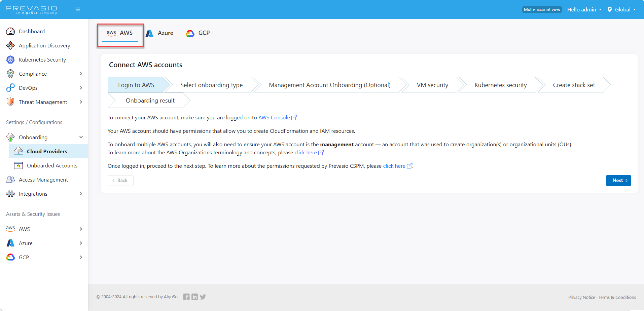This screenshot has width=644, height=311.
Task: Click the Prevasio logo
Action: [x=31, y=10]
